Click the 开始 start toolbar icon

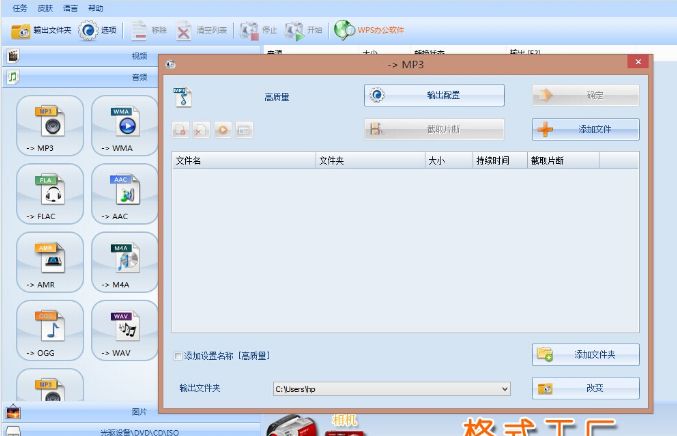click(x=294, y=31)
